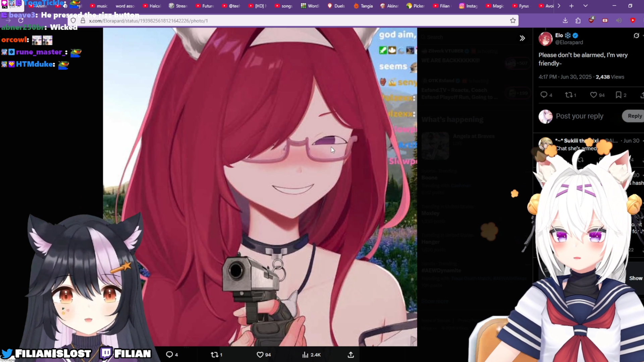Switch to the Magic tab
644x362 pixels.
(495, 6)
